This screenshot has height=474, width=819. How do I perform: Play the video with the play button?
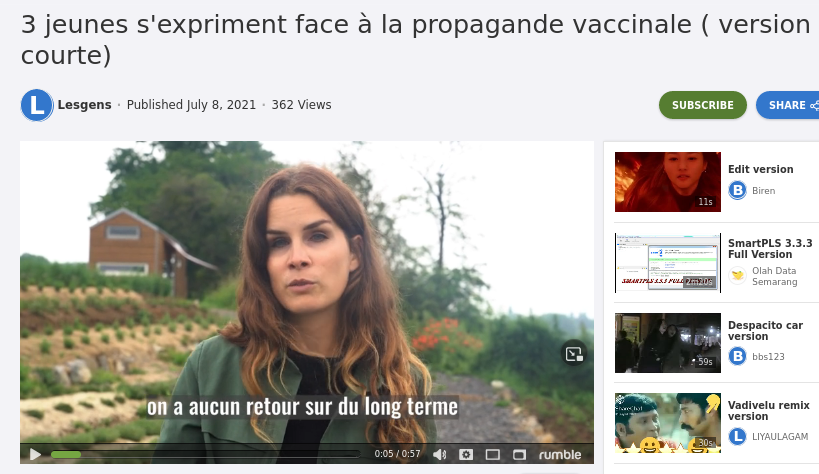click(35, 455)
